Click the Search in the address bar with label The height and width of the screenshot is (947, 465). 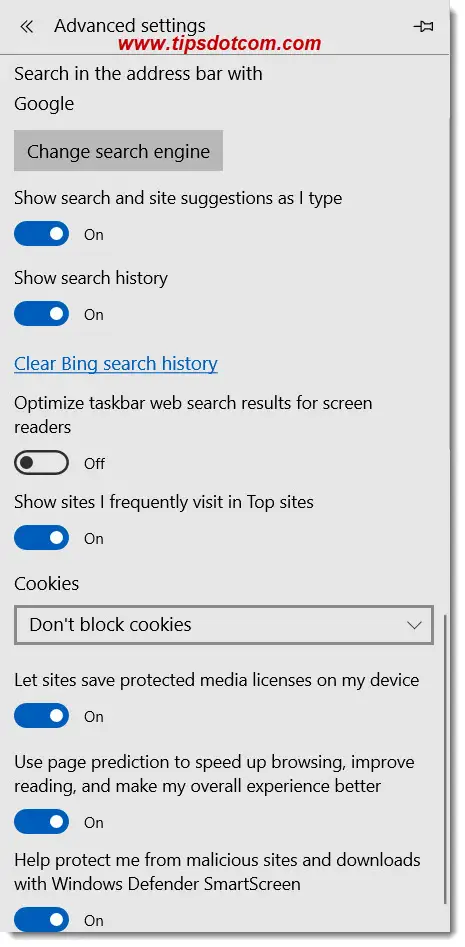(138, 74)
